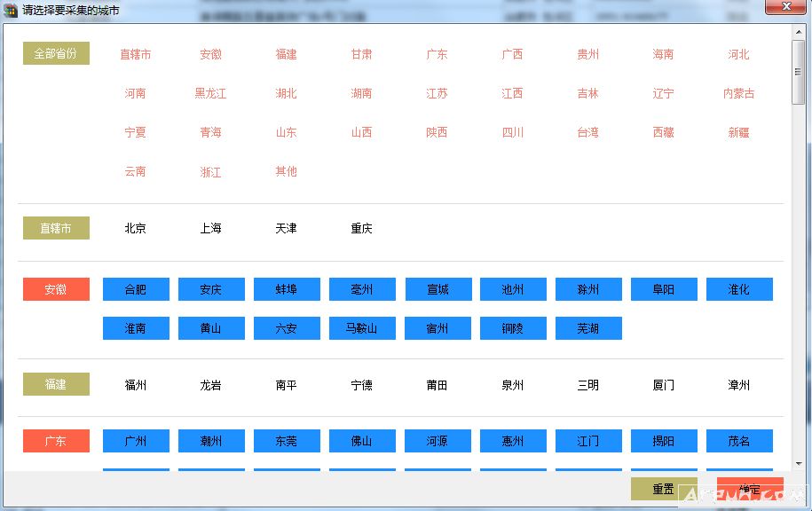Deselect the city 马鞍山

tap(362, 329)
